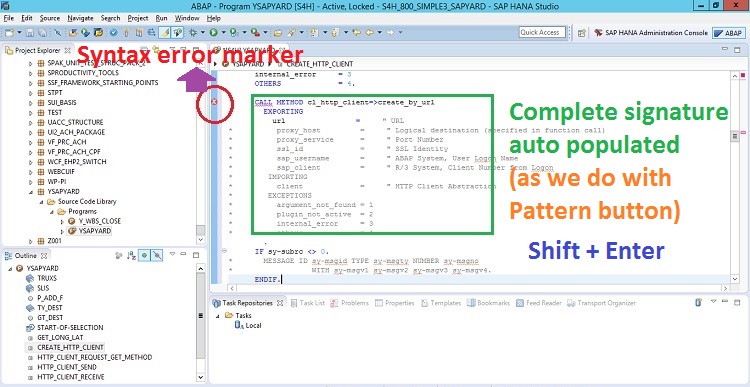Click the Debug bug icon in toolbar
The image size is (750, 387).
click(x=194, y=33)
